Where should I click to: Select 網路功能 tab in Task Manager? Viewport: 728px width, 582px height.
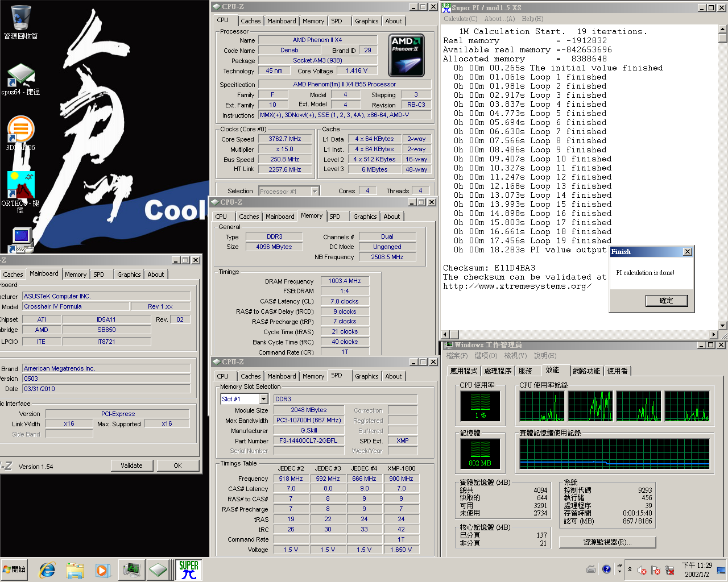point(586,371)
